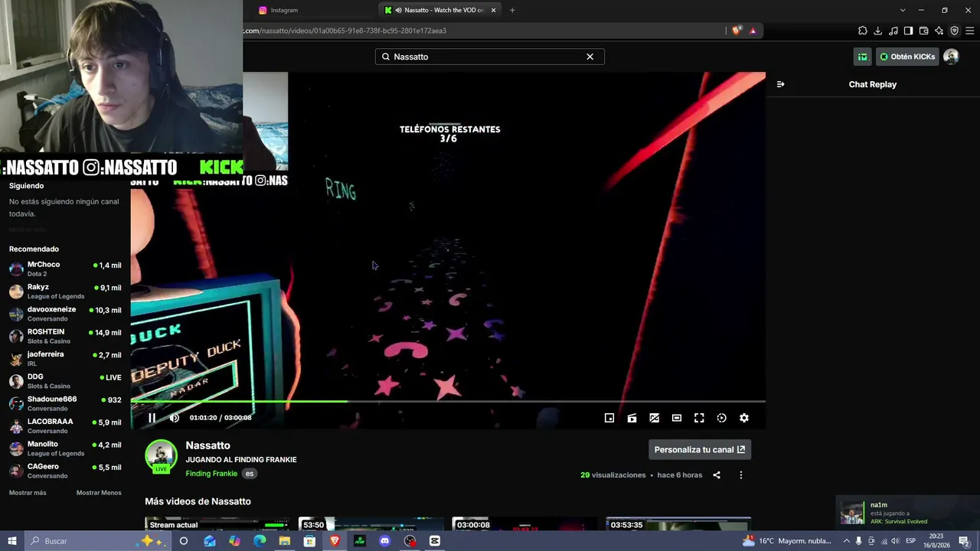The height and width of the screenshot is (551, 980).
Task: Open video player settings gear
Action: [744, 418]
